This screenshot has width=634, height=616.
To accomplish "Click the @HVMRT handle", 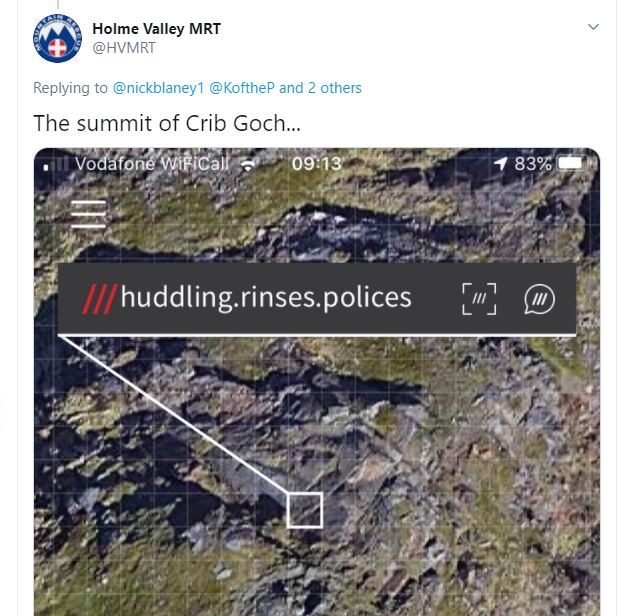I will 124,48.
